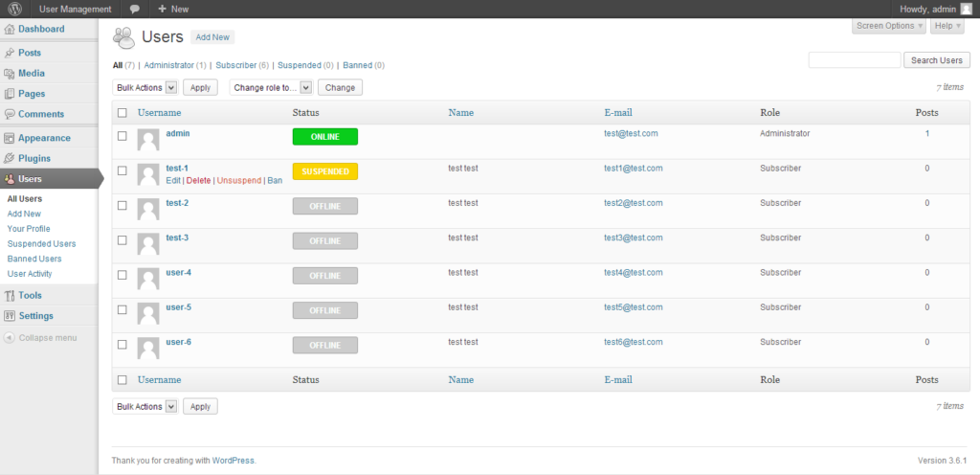
Task: Open email test3@test.com
Action: 634,237
